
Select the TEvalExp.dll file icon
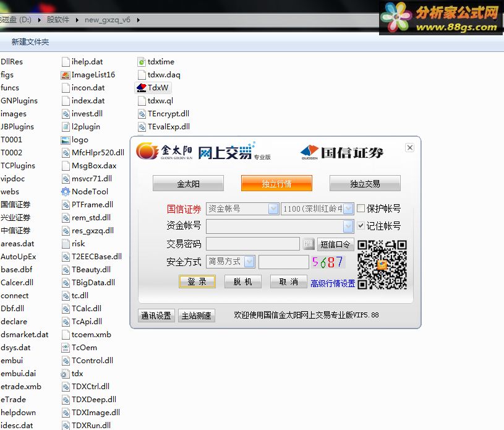tap(142, 127)
